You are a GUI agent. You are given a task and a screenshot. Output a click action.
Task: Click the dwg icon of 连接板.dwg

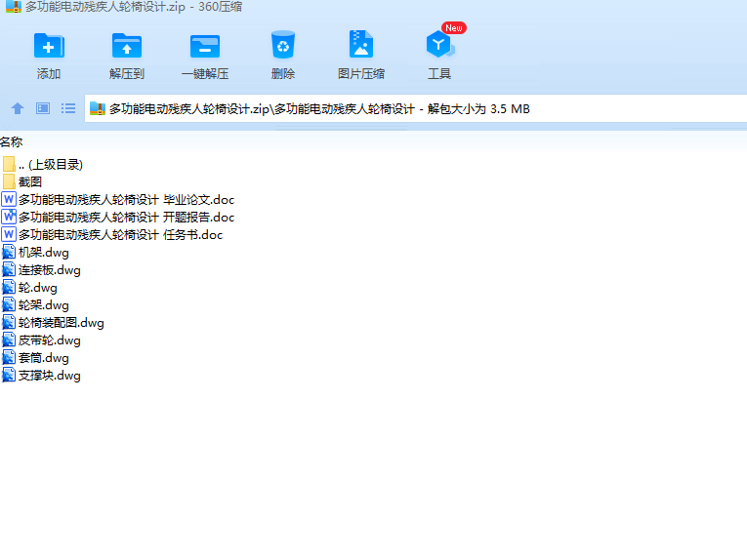[x=9, y=269]
